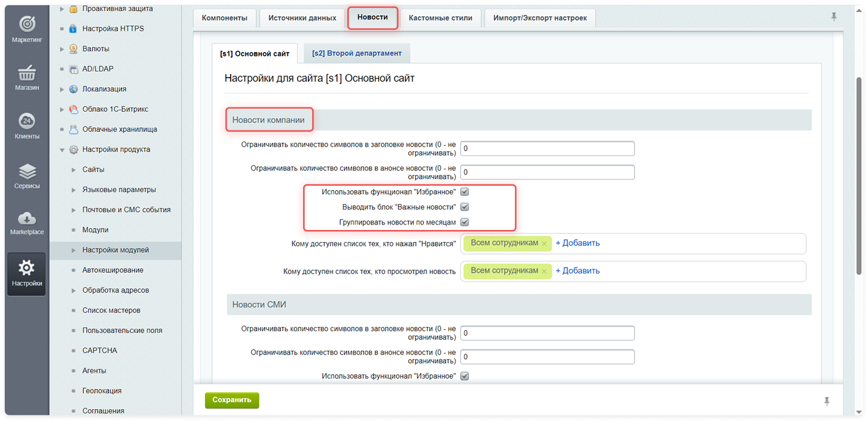This screenshot has height=422, width=868.
Task: Disable 'Группировать новости по месяцам'
Action: coord(465,222)
